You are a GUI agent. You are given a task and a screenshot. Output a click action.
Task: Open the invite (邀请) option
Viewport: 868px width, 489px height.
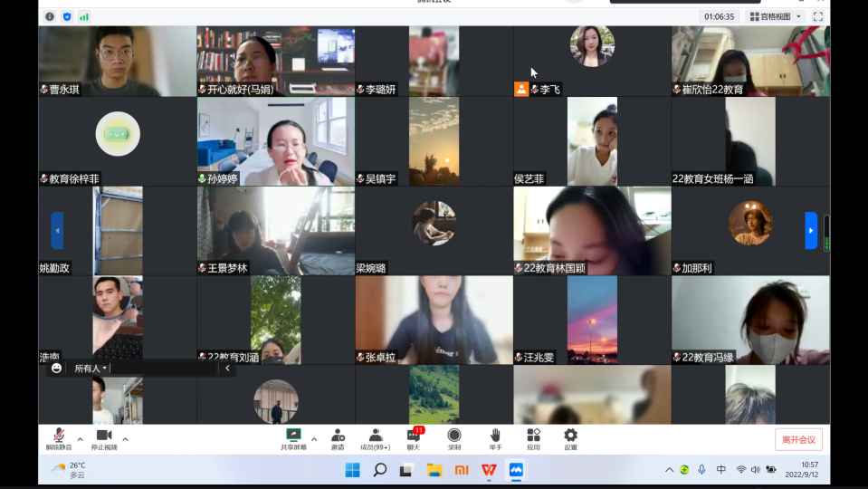coord(338,438)
